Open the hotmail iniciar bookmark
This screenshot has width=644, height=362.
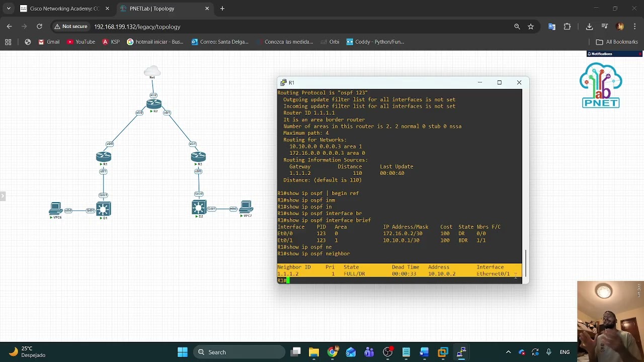pyautogui.click(x=155, y=42)
